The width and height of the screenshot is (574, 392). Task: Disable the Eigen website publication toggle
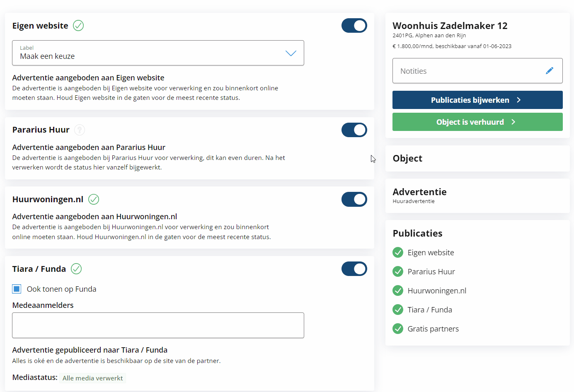pos(354,26)
